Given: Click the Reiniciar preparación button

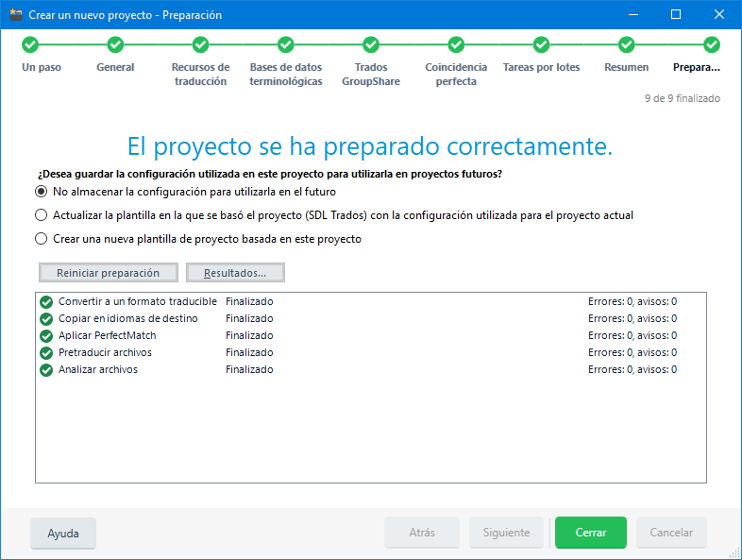Looking at the screenshot, I should click(x=109, y=273).
